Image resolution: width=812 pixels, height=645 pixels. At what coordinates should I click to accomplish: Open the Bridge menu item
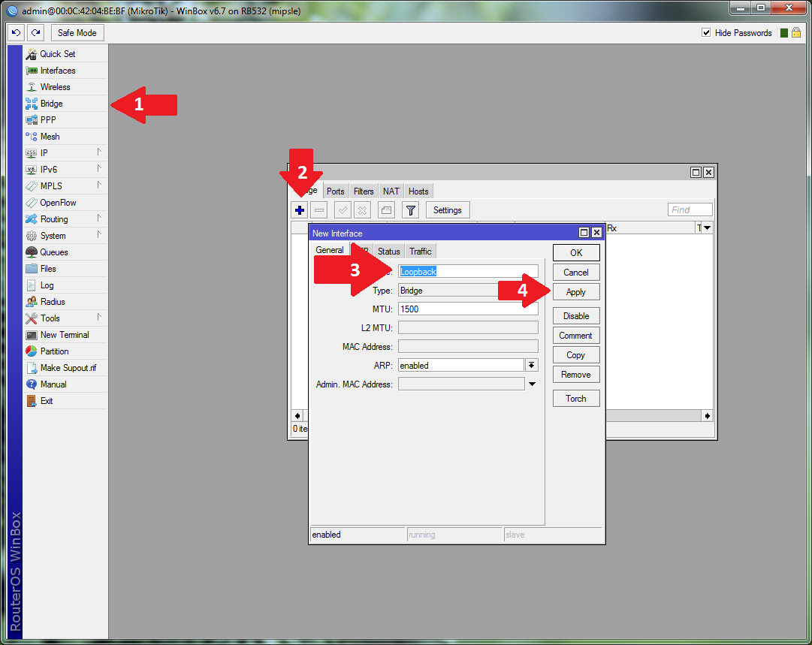pos(65,104)
